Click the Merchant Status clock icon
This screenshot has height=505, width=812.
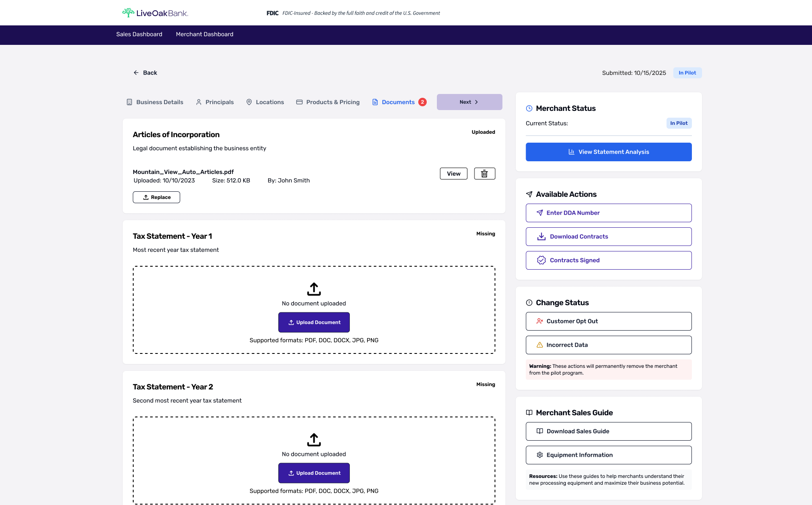point(529,108)
